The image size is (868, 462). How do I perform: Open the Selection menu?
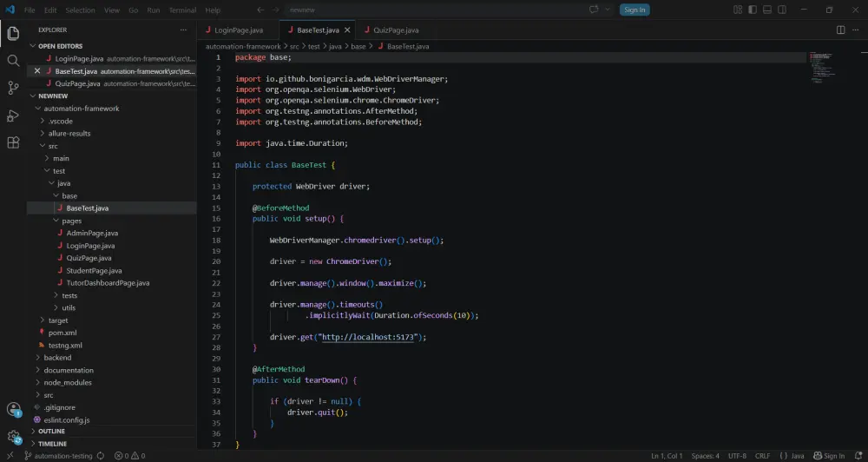point(80,10)
